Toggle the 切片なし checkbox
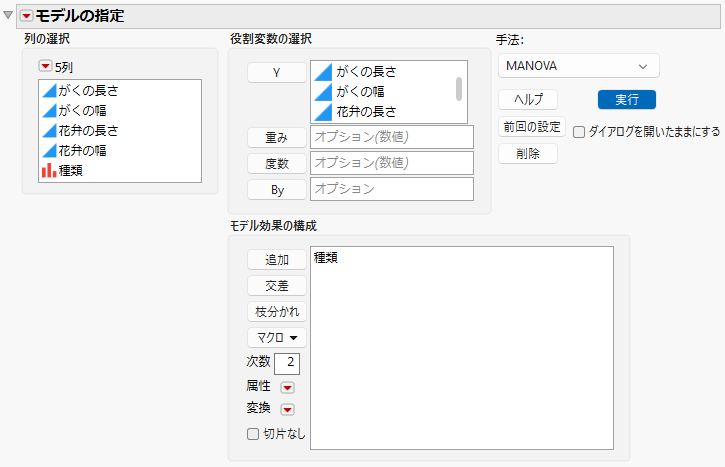 [x=253, y=434]
